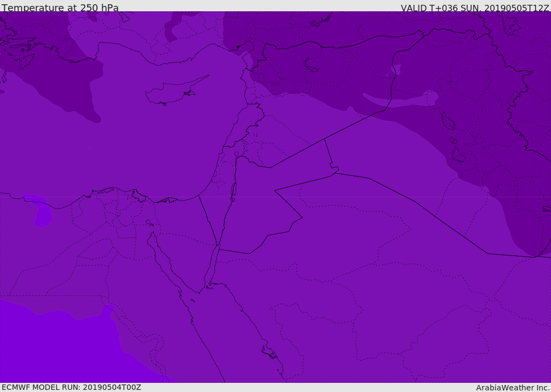Click on the island of Cyprus
This screenshot has height=392, width=551.
point(172,93)
